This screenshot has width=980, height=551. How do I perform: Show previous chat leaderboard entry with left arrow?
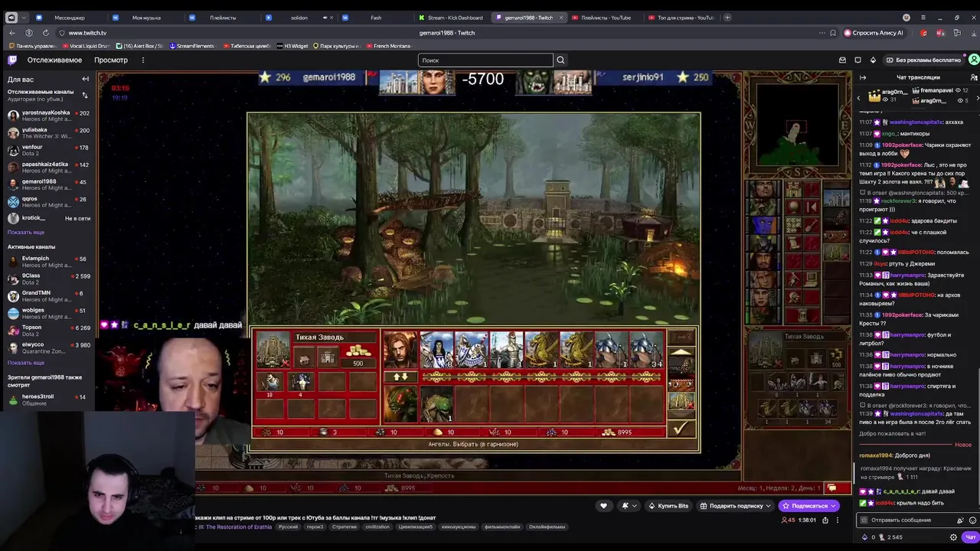click(x=858, y=98)
